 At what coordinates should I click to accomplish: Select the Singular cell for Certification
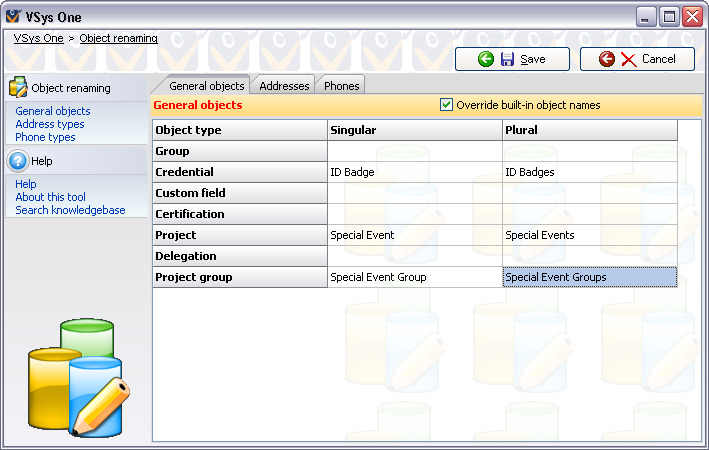[415, 214]
